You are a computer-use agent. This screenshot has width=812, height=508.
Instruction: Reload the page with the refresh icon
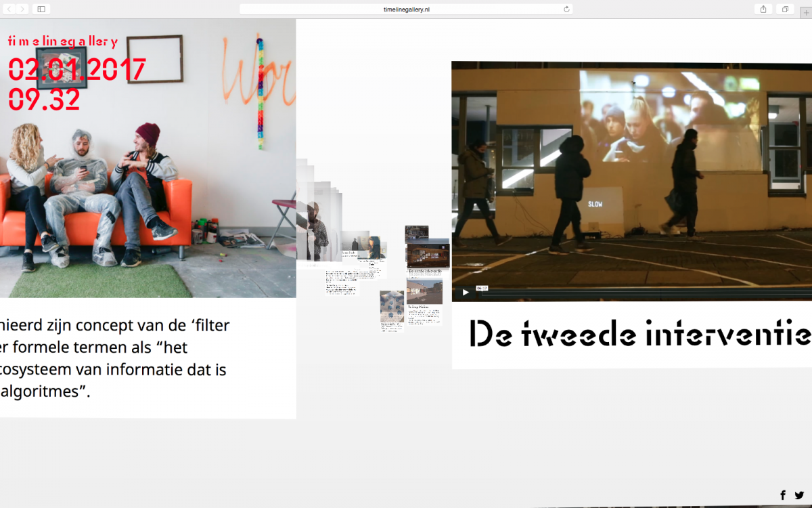click(x=566, y=9)
